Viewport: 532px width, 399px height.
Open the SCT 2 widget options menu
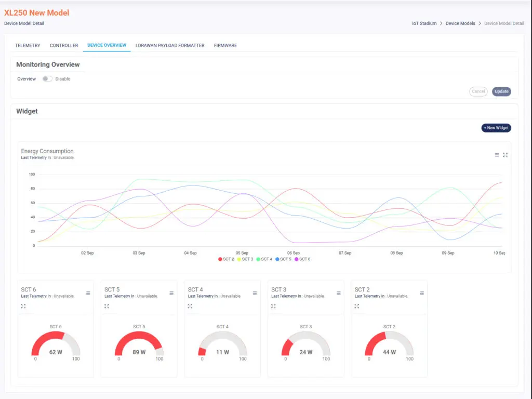pos(422,294)
